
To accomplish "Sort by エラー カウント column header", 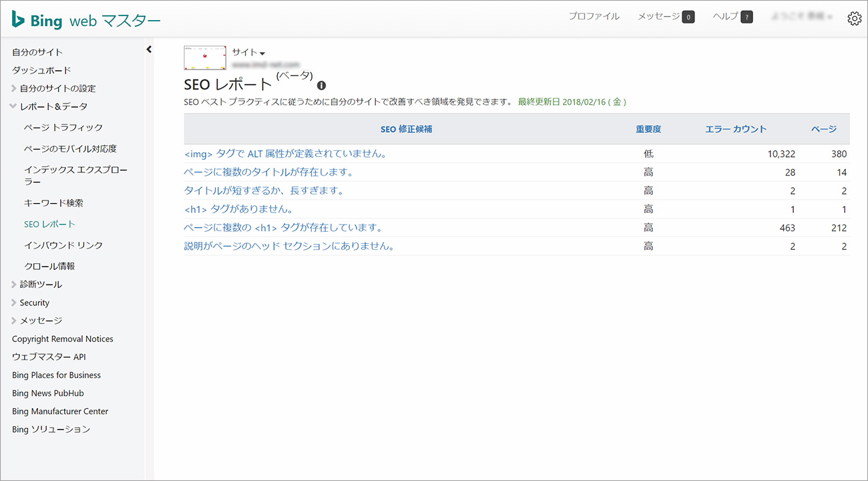I will tap(736, 129).
